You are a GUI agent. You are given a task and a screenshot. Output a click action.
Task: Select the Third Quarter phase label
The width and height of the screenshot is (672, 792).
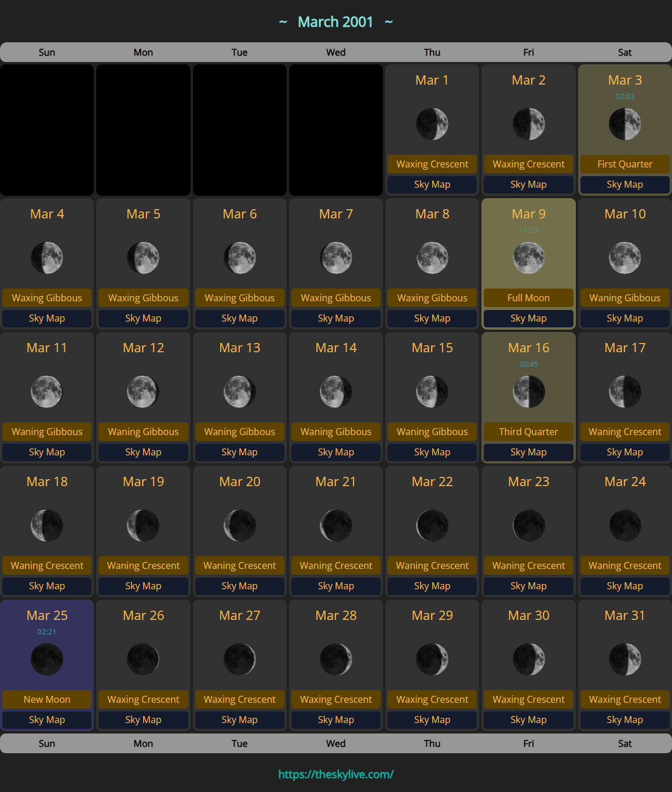[x=528, y=432]
